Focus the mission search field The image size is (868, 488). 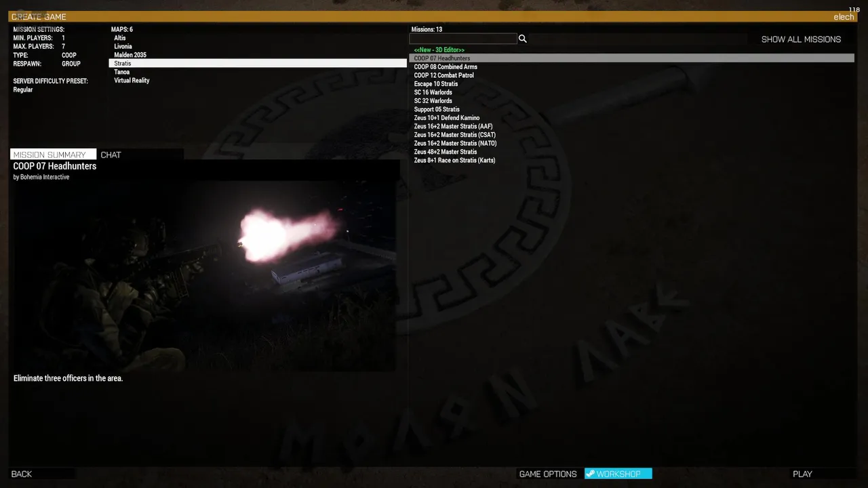[463, 39]
